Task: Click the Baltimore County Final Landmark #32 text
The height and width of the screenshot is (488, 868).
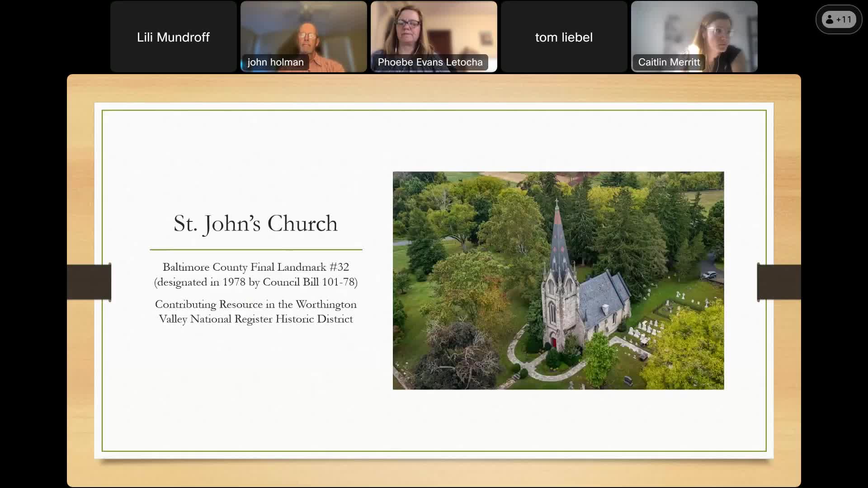Action: pyautogui.click(x=255, y=267)
